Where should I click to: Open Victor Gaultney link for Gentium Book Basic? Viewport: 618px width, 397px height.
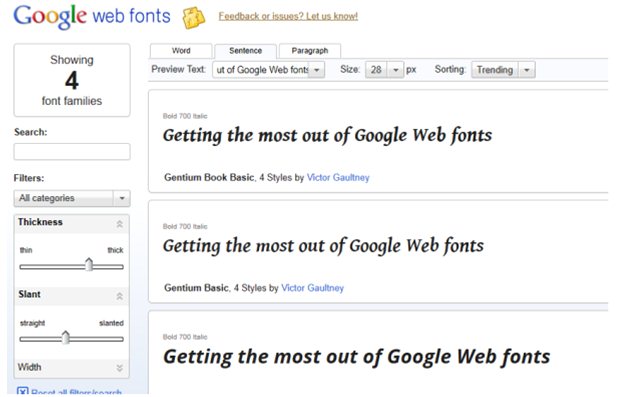(338, 177)
